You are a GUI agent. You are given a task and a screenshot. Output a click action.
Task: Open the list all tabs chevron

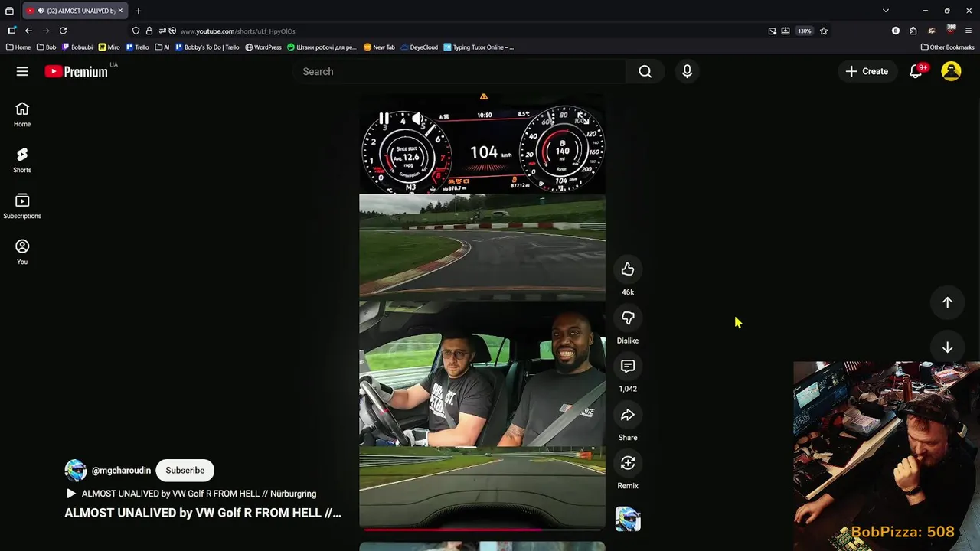[x=886, y=11]
